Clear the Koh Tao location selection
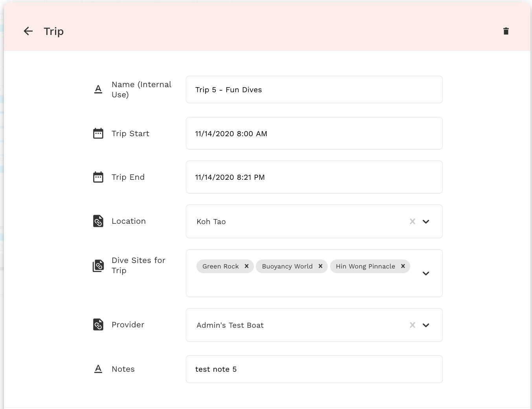The image size is (532, 409). (413, 221)
